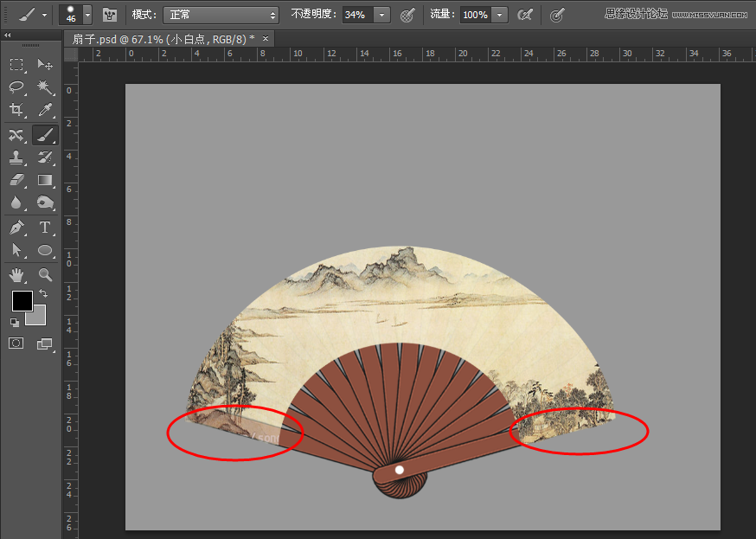The width and height of the screenshot is (756, 539).
Task: Open the blending Mode dropdown set to 正常
Action: pos(219,15)
